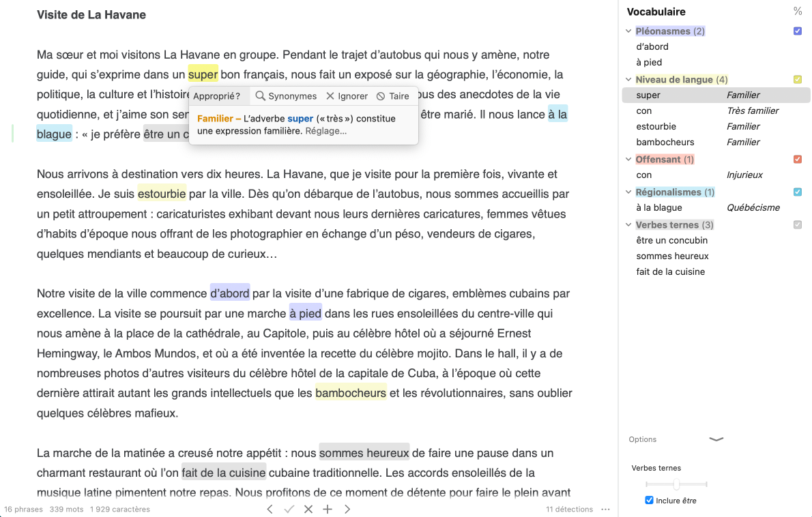Click the Offensant (1) category label
This screenshot has height=517, width=812.
tap(665, 159)
